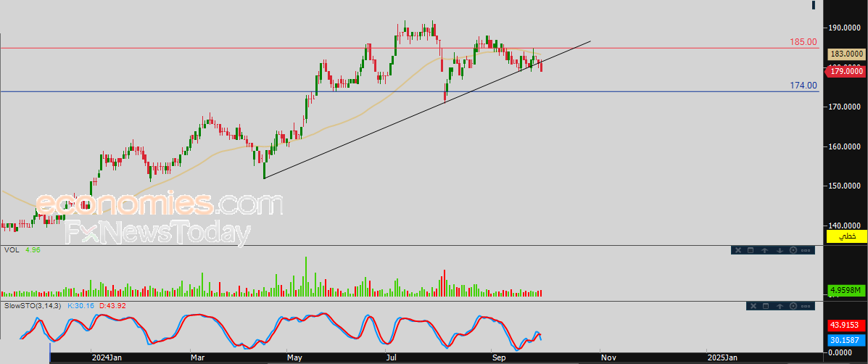Click the 2024Jan date on time axis

point(107,358)
